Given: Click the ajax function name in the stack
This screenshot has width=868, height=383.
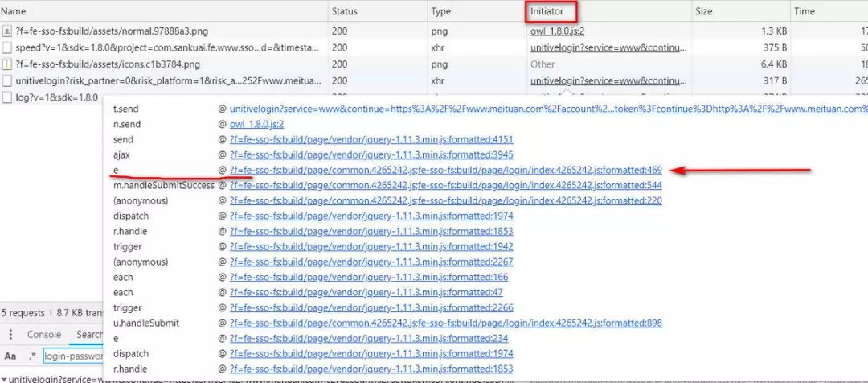Looking at the screenshot, I should 122,154.
